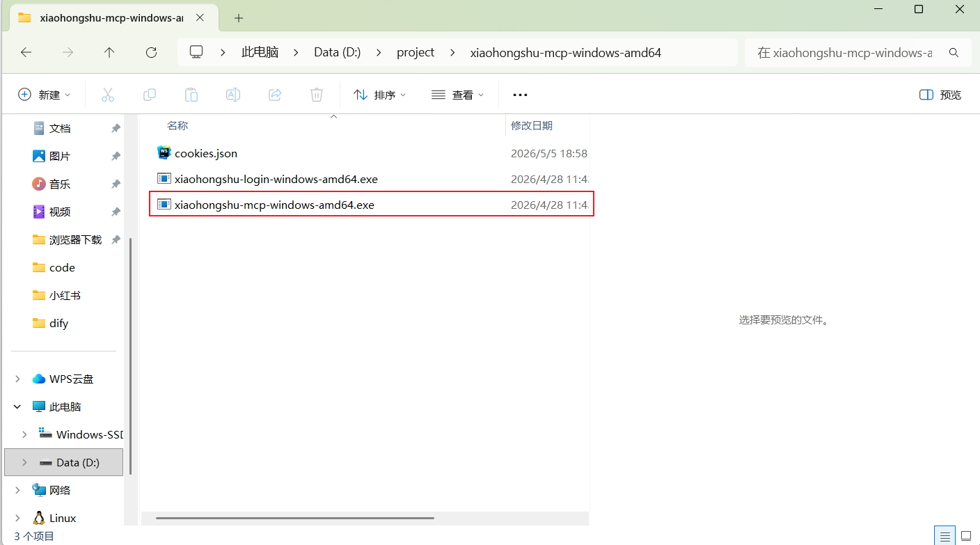
Task: Add a new tab
Action: [x=239, y=18]
